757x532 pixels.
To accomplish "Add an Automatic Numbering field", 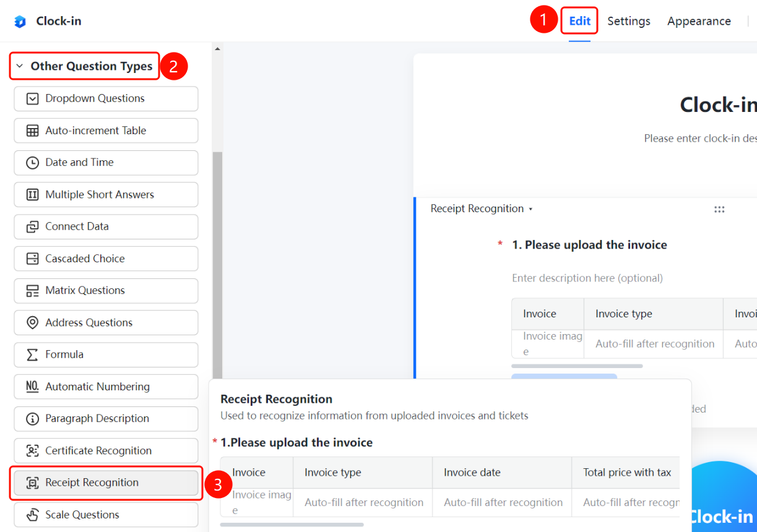I will pyautogui.click(x=106, y=387).
